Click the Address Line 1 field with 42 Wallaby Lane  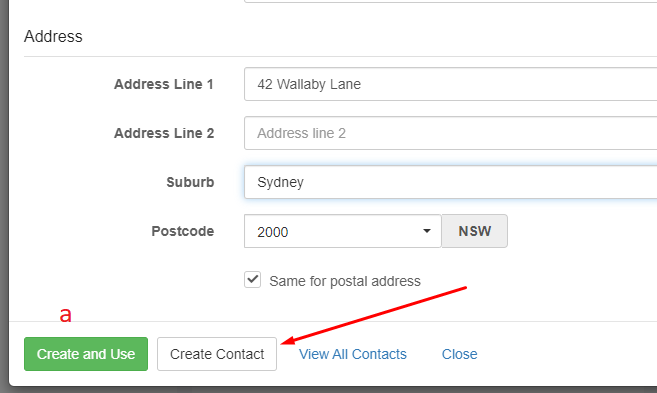tap(450, 84)
